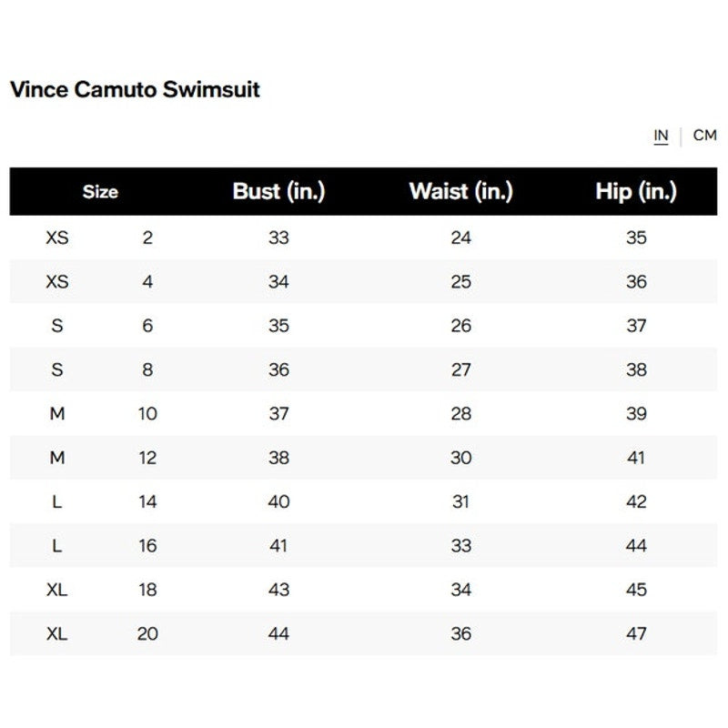Screen dimensions: 728x728
Task: Click the numeric size 20 cell
Action: (147, 633)
